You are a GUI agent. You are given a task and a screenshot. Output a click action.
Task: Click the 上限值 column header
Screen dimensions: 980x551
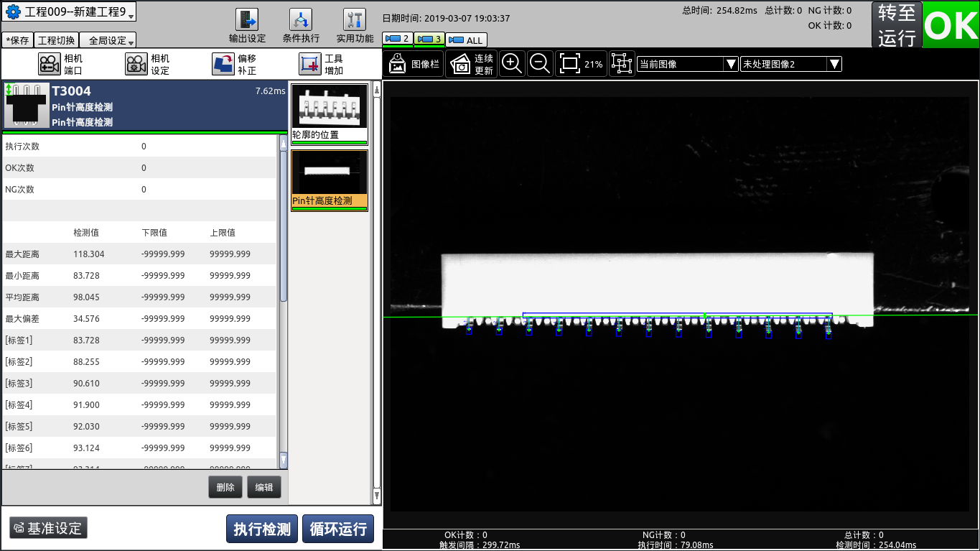click(223, 233)
